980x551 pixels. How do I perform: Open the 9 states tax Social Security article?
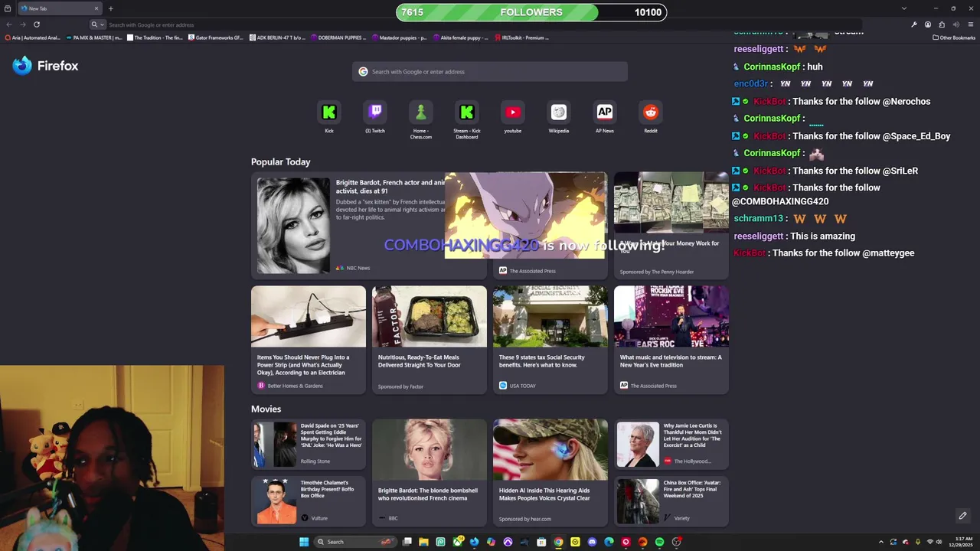tap(550, 341)
